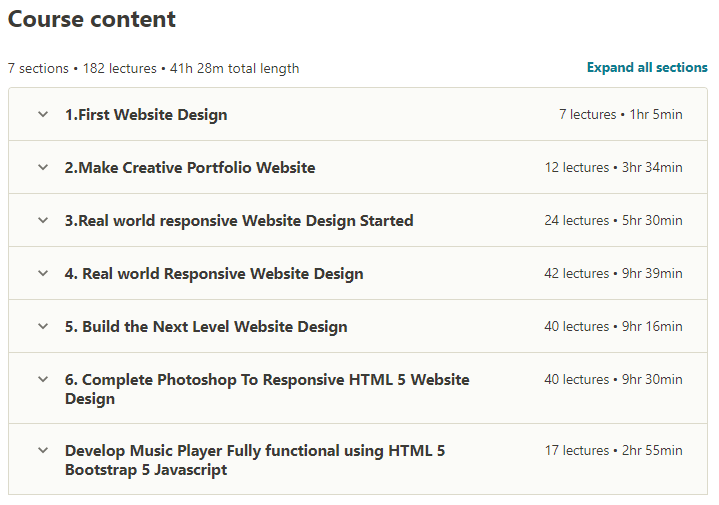
Task: Toggle arrow next to section 3 responsive design started
Action: 43,220
